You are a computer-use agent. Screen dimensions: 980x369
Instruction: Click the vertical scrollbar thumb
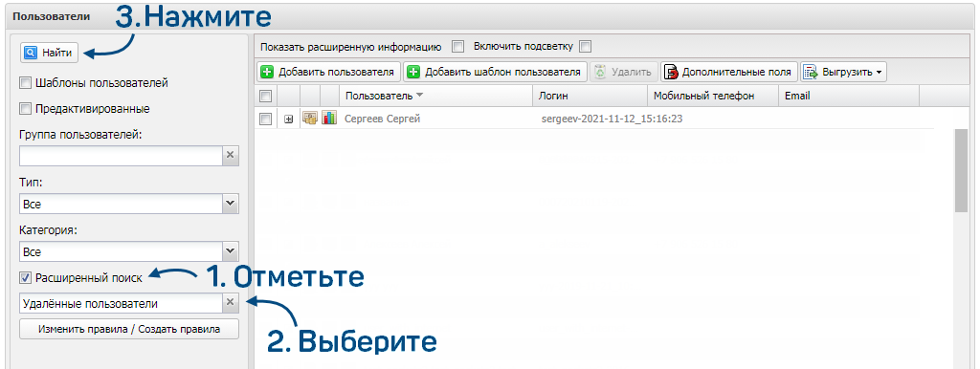[961, 171]
